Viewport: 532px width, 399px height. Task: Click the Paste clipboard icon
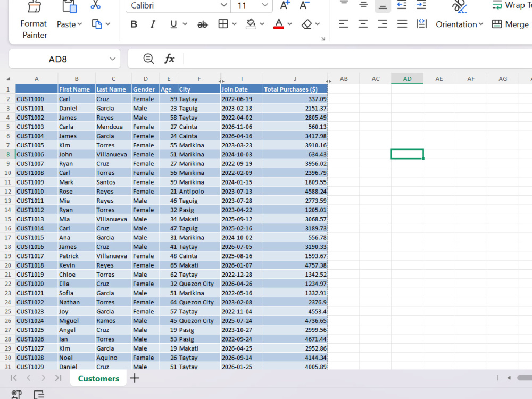70,6
